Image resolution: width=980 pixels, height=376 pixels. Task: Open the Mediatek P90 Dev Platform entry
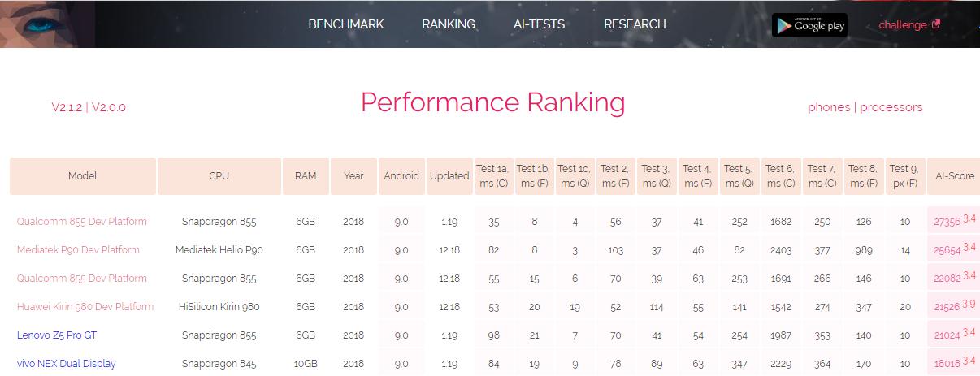click(78, 250)
